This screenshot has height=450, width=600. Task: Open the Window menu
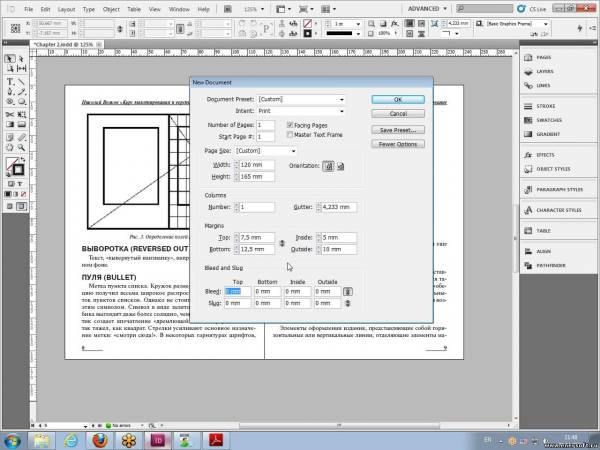(x=179, y=9)
